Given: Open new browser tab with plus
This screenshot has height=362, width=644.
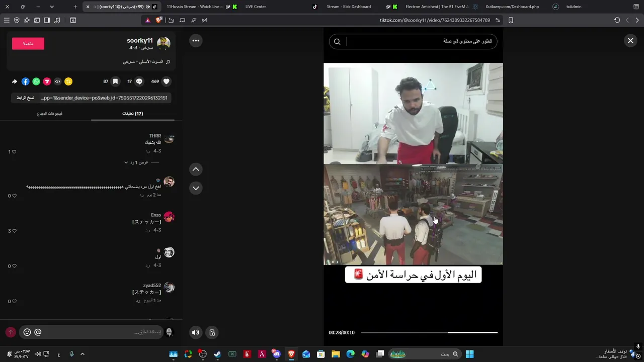Looking at the screenshot, I should pyautogui.click(x=75, y=7).
